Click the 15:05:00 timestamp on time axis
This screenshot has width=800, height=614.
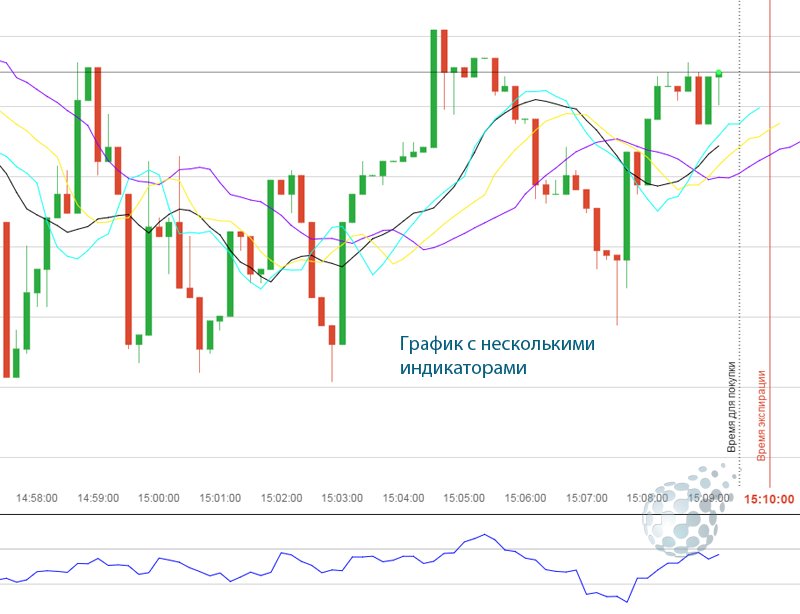(466, 496)
